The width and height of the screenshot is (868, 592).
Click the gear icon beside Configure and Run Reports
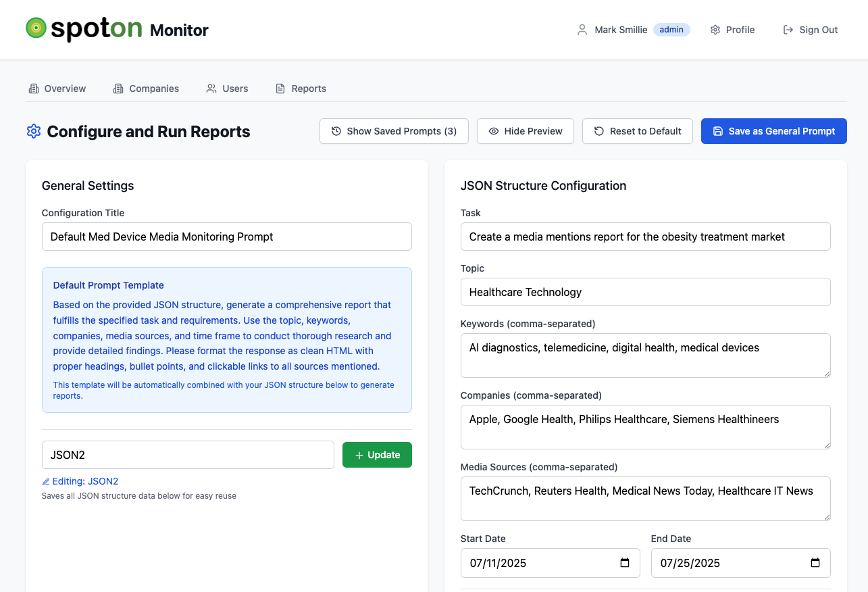pos(34,131)
